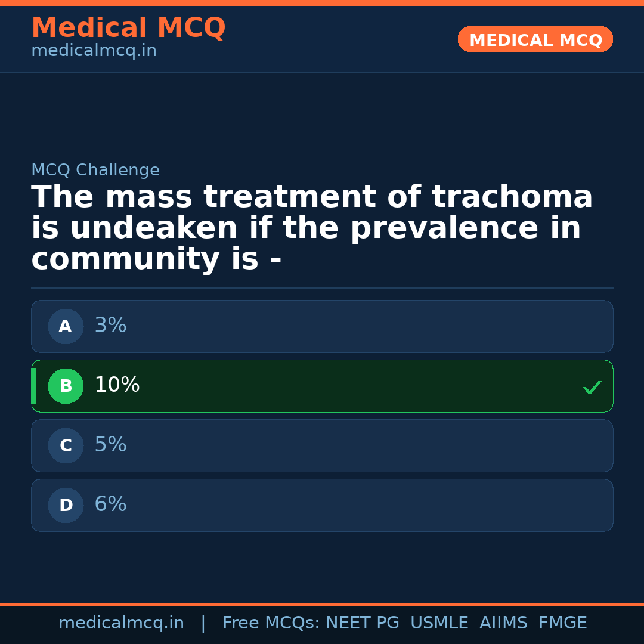Choose the 10% answer option
Image resolution: width=644 pixels, height=644 pixels.
[322, 386]
